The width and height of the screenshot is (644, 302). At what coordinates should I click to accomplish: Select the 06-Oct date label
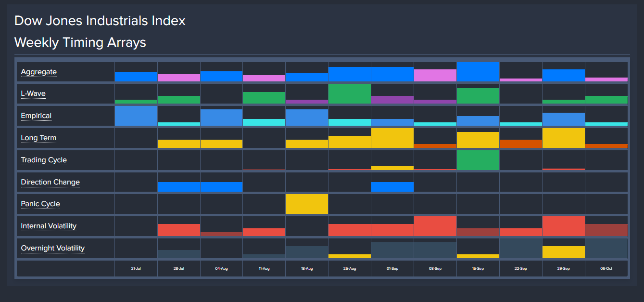point(606,268)
